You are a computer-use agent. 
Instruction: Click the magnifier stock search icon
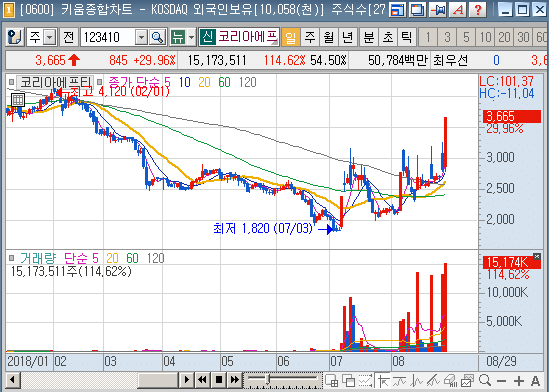pyautogui.click(x=157, y=37)
